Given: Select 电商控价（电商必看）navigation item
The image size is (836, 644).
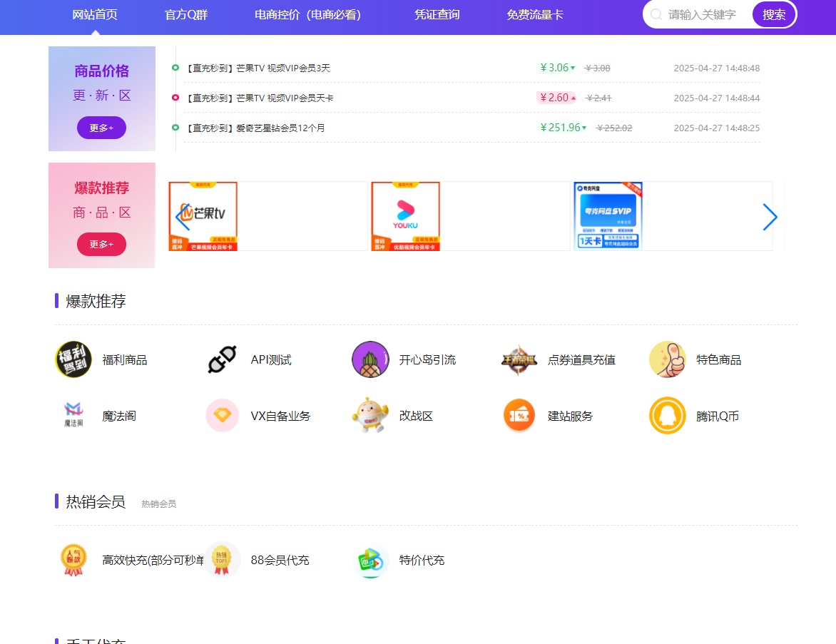Looking at the screenshot, I should tap(308, 14).
